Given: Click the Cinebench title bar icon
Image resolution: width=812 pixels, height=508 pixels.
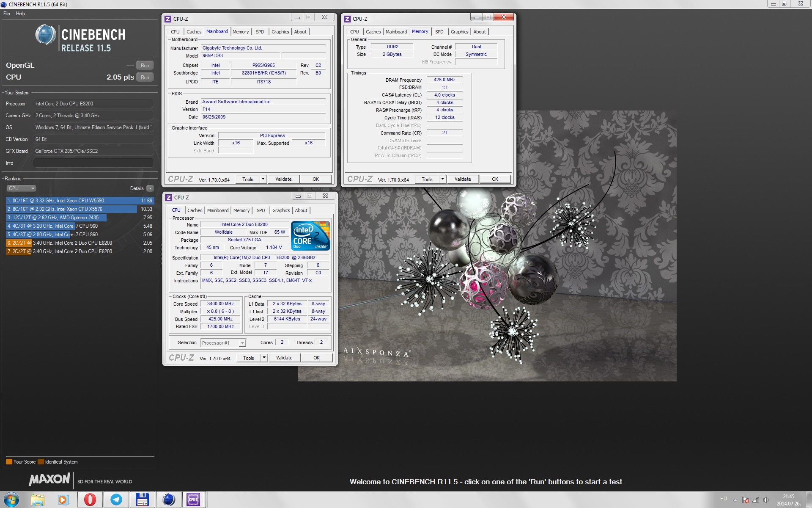Looking at the screenshot, I should 4,4.
